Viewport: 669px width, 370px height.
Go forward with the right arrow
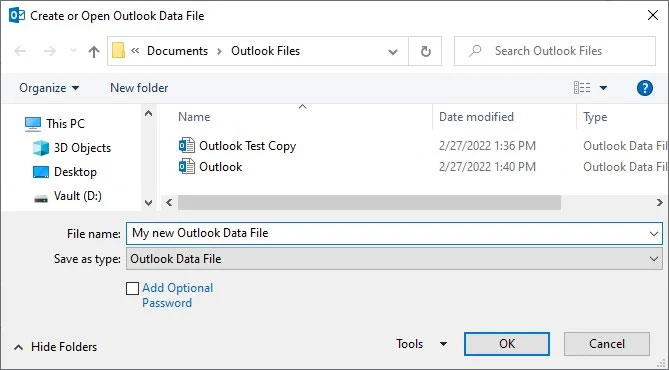tap(50, 51)
